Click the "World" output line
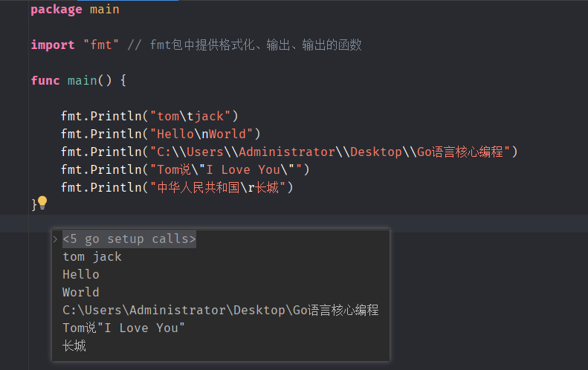This screenshot has height=370, width=588. [x=80, y=292]
